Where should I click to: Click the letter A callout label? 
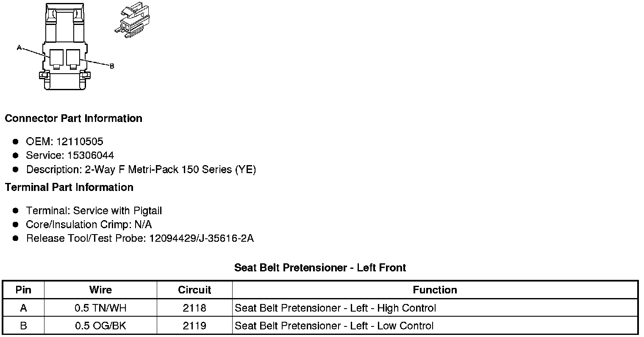click(19, 48)
